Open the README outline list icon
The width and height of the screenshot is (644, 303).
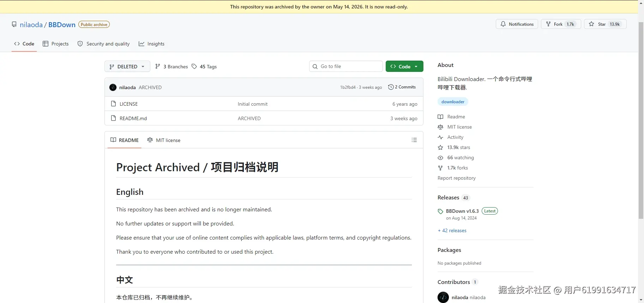click(x=414, y=140)
